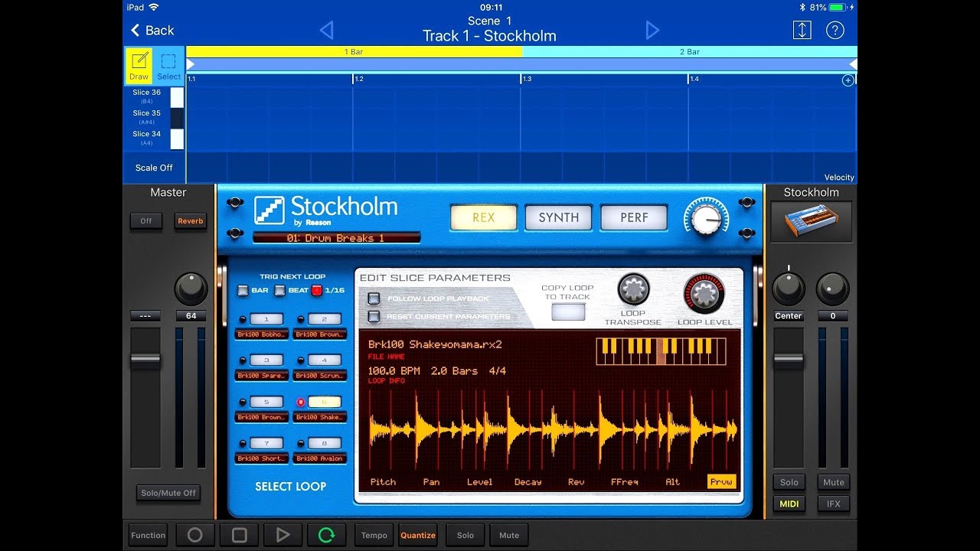The width and height of the screenshot is (980, 551).
Task: Click the Slice 35 key row
Action: 154,117
